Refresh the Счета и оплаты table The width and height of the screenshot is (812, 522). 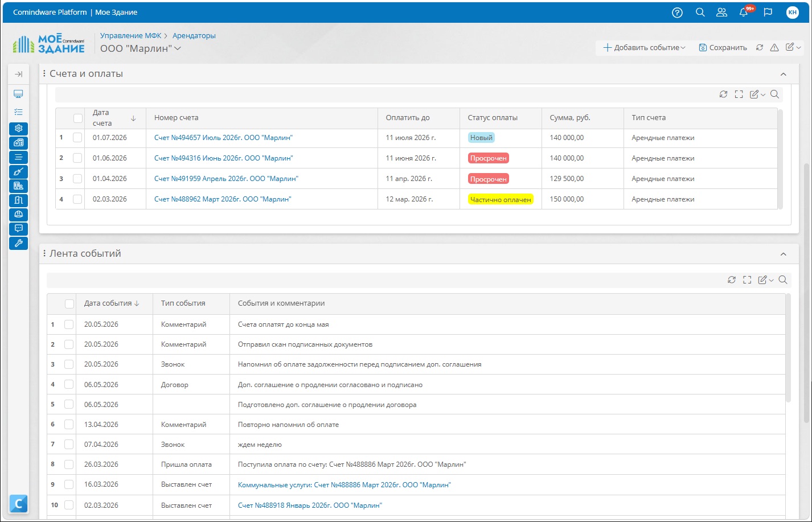723,94
